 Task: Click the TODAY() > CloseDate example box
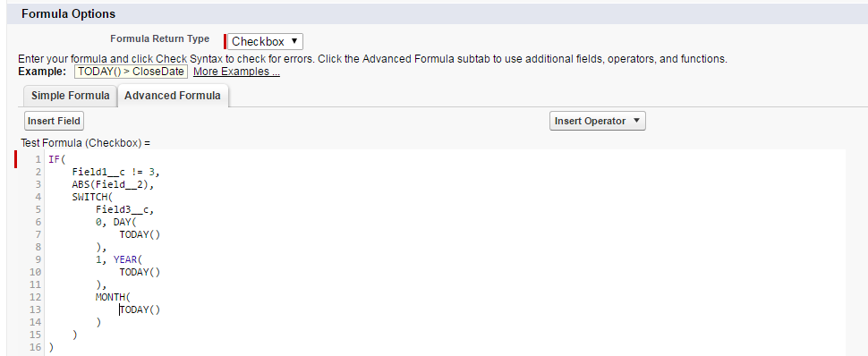tap(131, 72)
